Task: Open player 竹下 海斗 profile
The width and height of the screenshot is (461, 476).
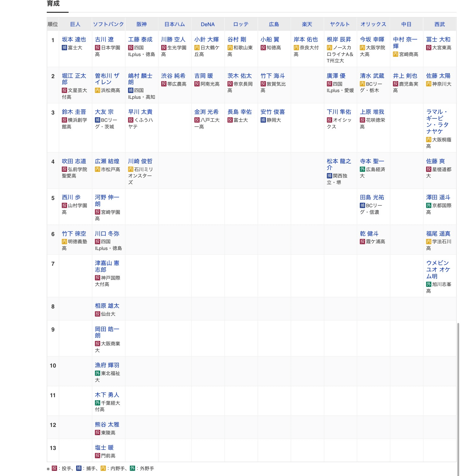Action: [x=273, y=76]
